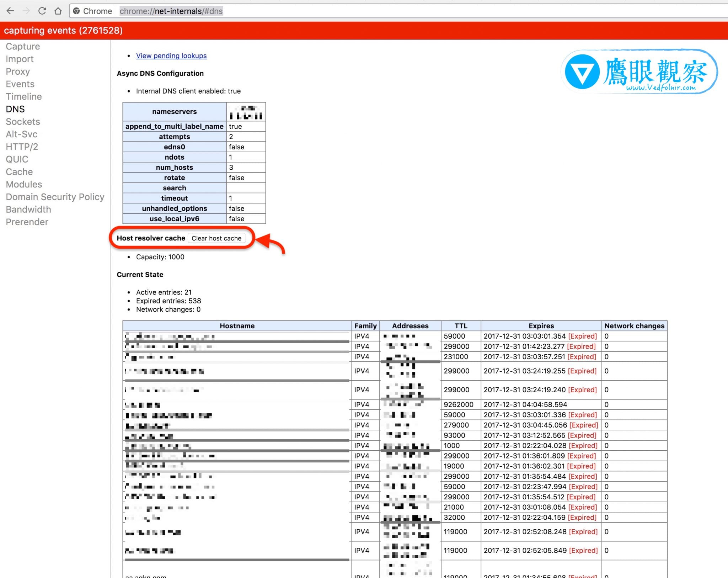Select the DNS sidebar item
Screen dimensions: 728x578
point(15,109)
